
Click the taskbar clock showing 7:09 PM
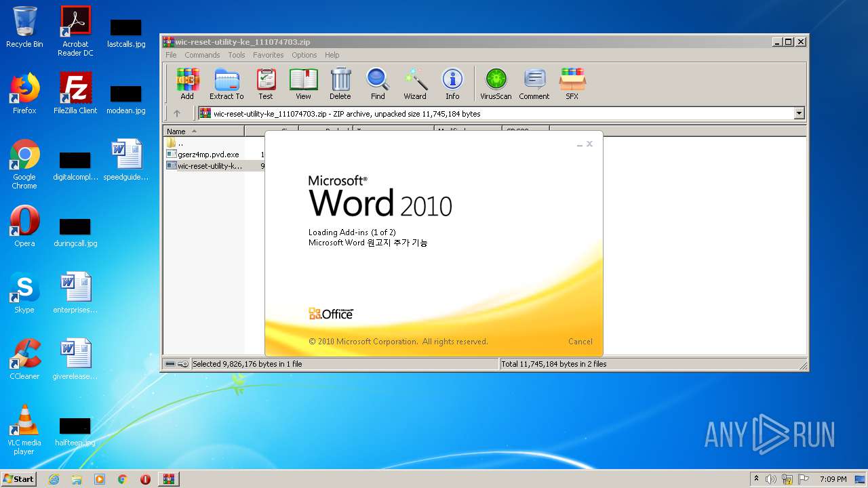(x=833, y=479)
